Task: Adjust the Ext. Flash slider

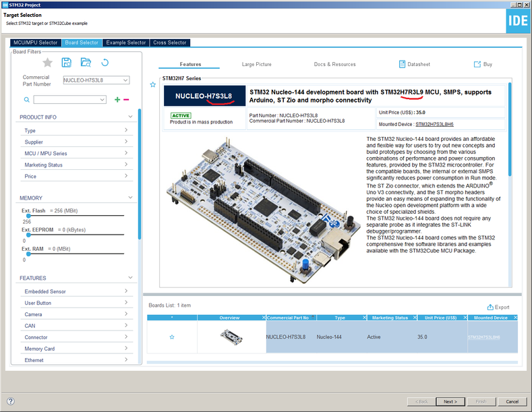Action: pos(28,216)
